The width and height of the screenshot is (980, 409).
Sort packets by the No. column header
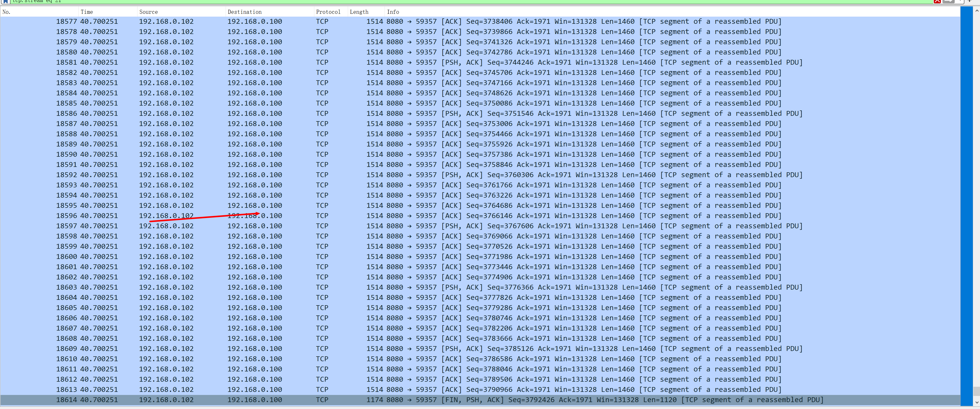39,12
